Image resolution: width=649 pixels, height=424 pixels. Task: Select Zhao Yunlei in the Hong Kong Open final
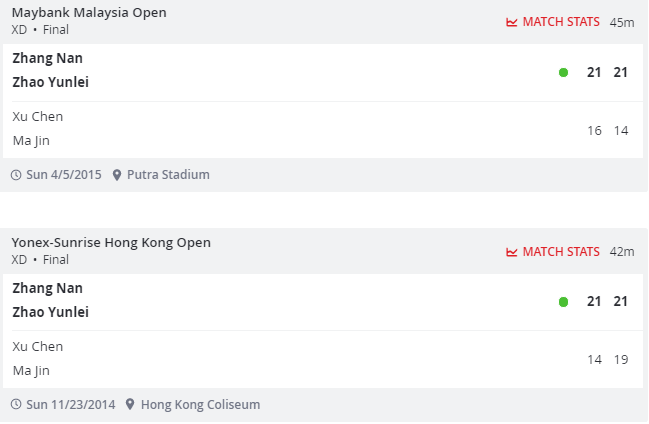(x=50, y=312)
